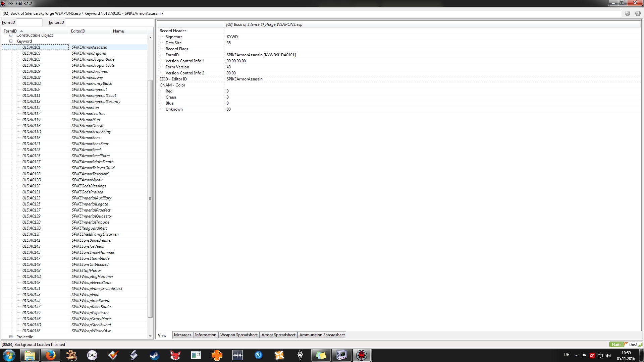
Task: Open Firefox from the taskbar
Action: pos(50,355)
